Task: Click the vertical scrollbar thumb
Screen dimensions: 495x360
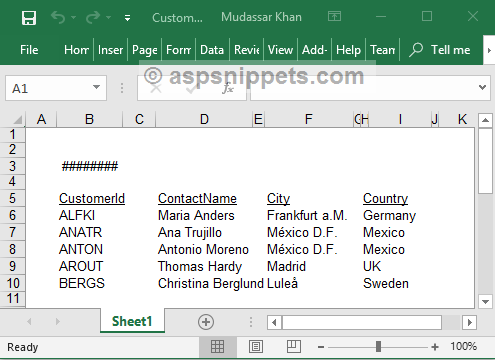Action: coord(485,161)
